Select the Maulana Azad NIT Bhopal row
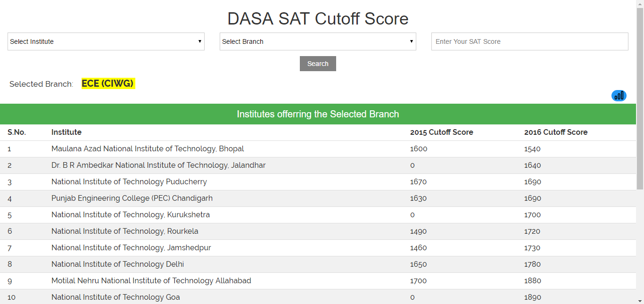 (x=148, y=149)
